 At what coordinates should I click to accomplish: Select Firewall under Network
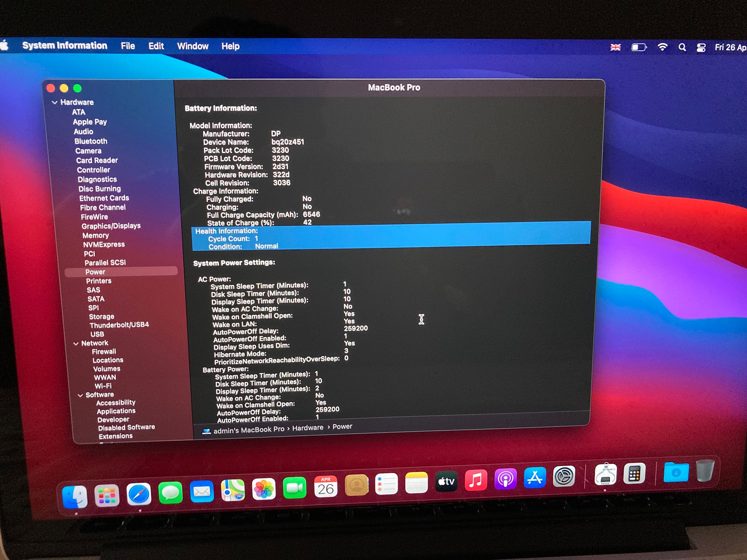pyautogui.click(x=104, y=352)
